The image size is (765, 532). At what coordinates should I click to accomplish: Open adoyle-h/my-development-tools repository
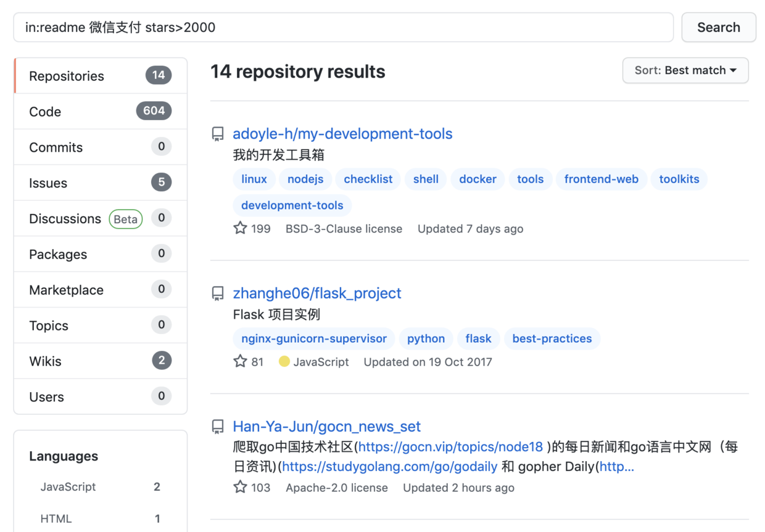click(x=342, y=134)
